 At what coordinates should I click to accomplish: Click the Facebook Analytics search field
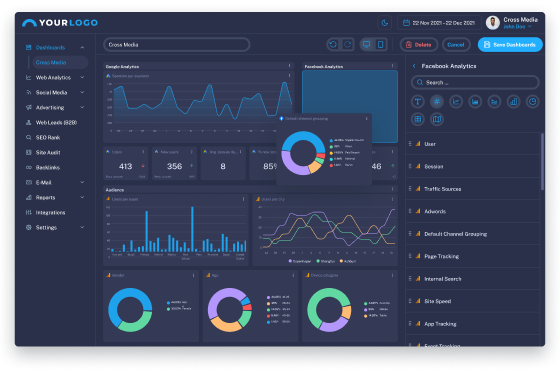click(x=475, y=83)
